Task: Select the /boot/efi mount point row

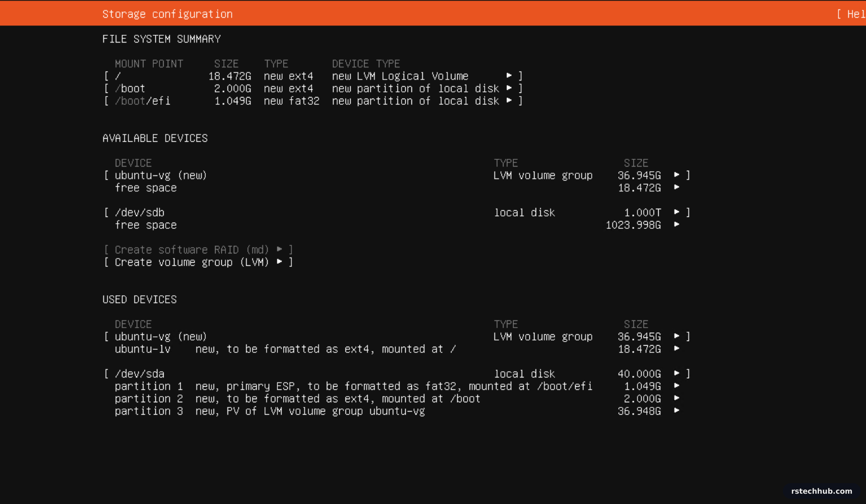Action: (313, 101)
